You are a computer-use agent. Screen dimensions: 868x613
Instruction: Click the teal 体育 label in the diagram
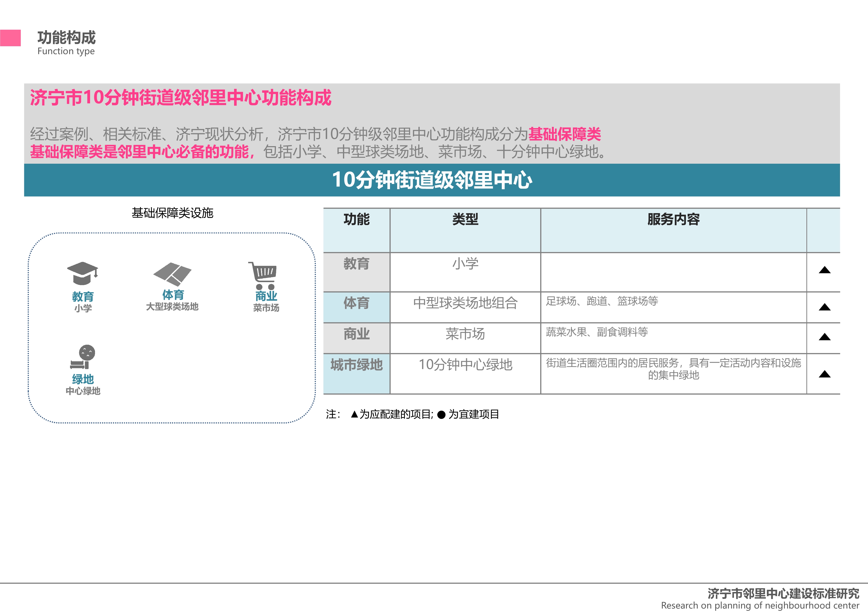tap(173, 295)
